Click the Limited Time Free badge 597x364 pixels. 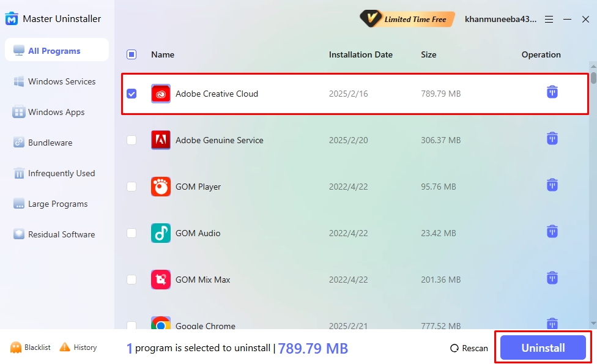pos(407,19)
